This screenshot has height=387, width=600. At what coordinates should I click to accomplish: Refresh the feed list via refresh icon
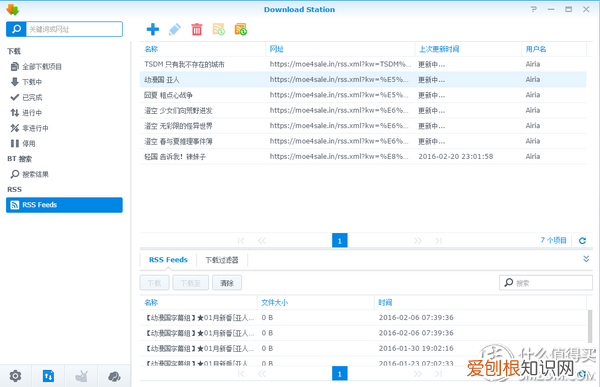(582, 240)
